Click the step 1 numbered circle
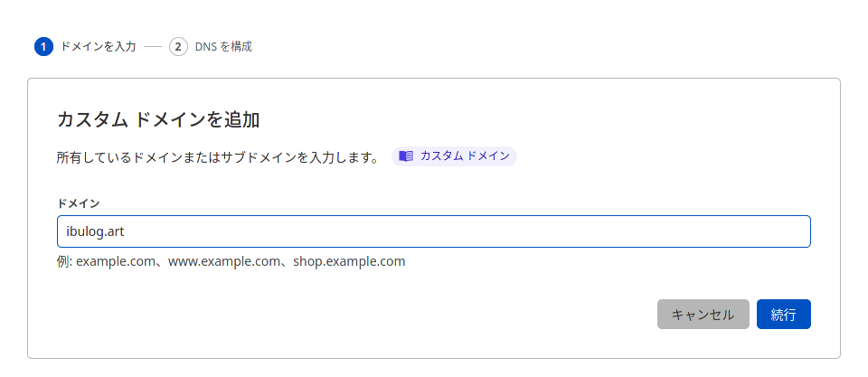This screenshot has height=377, width=868. [x=43, y=46]
